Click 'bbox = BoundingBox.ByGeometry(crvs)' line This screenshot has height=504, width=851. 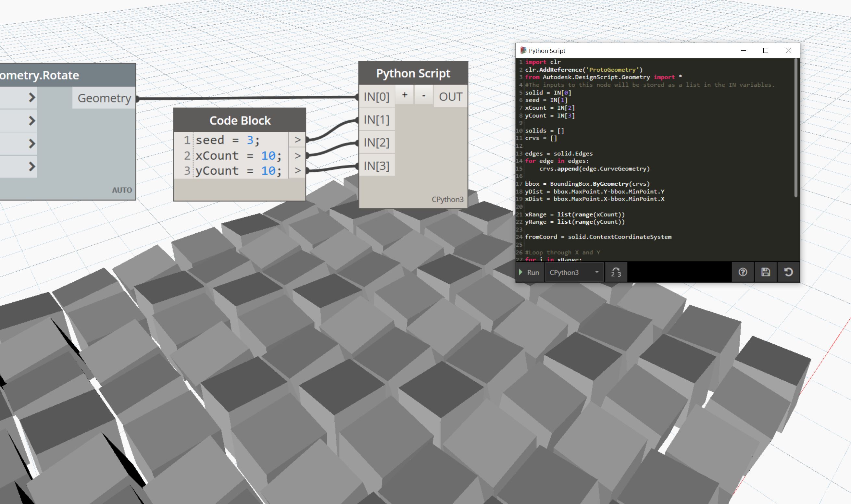tap(587, 184)
